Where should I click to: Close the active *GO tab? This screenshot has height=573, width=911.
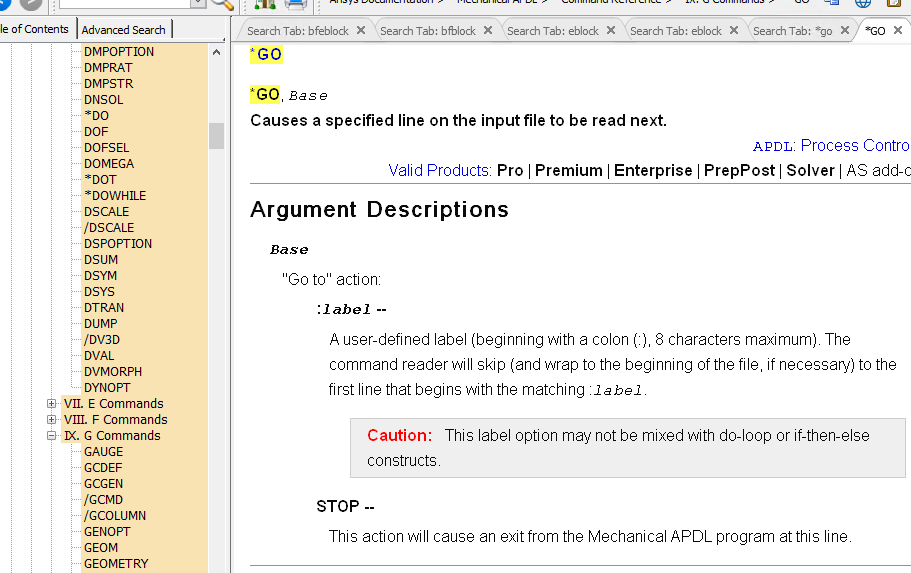[x=898, y=30]
